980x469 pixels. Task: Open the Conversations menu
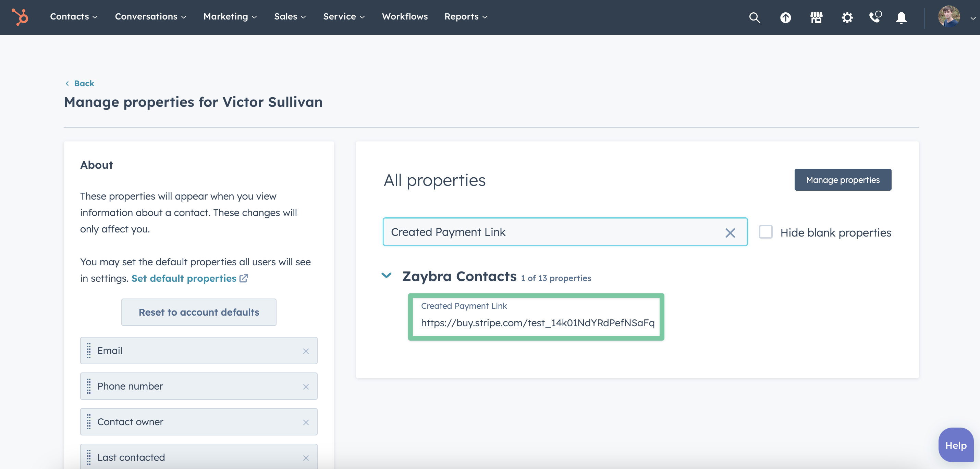(x=151, y=17)
